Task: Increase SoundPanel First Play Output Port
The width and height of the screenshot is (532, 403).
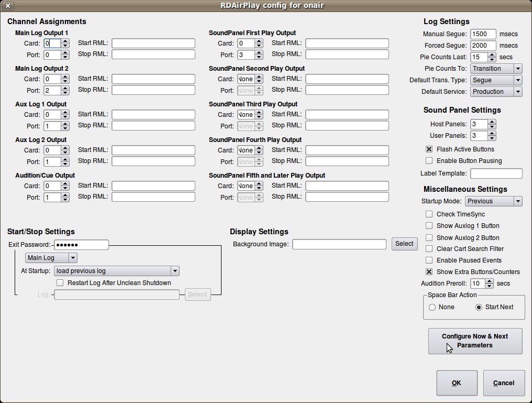Action: [259, 52]
